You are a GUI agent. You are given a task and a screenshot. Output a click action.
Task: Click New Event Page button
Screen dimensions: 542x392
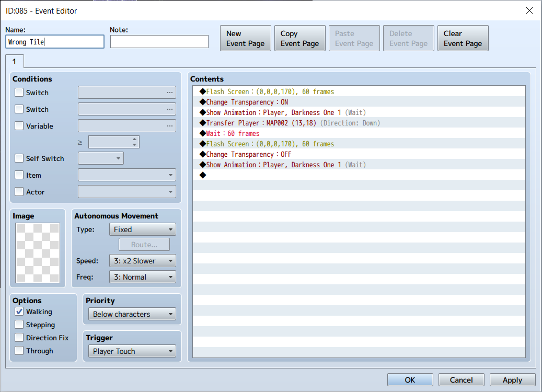point(246,38)
